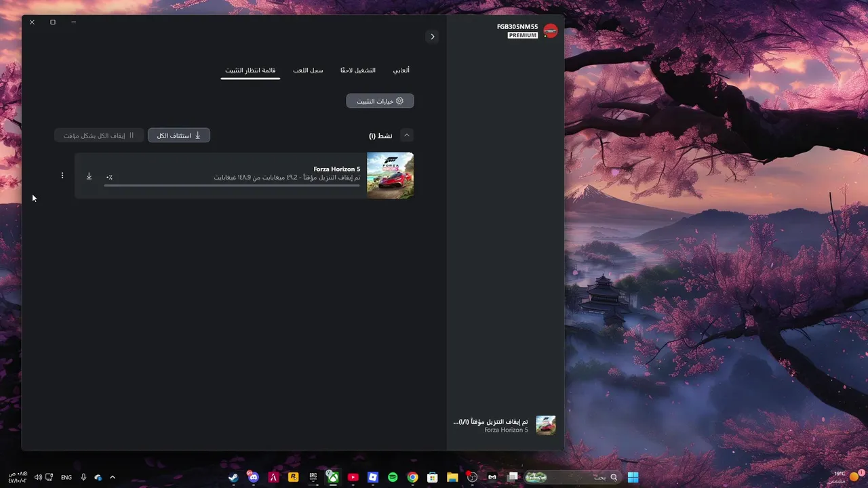Click the paused download size status text
Image resolution: width=868 pixels, height=488 pixels.
click(x=287, y=178)
